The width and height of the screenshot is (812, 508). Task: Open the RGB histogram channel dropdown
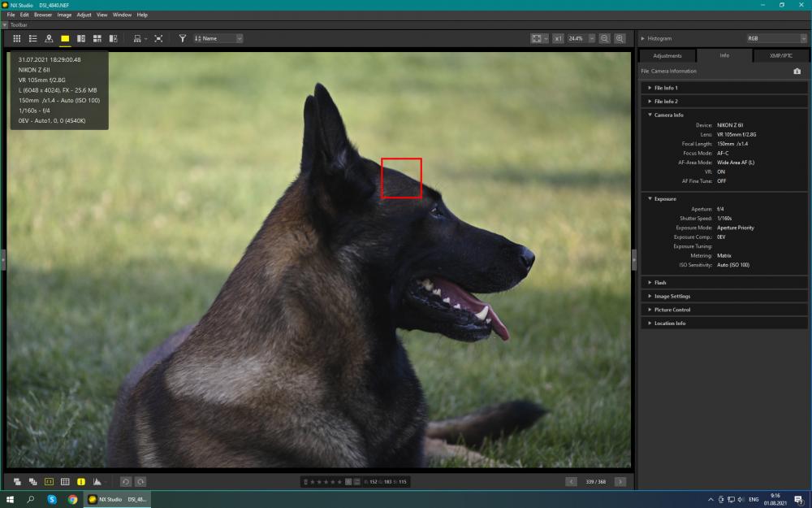(776, 38)
